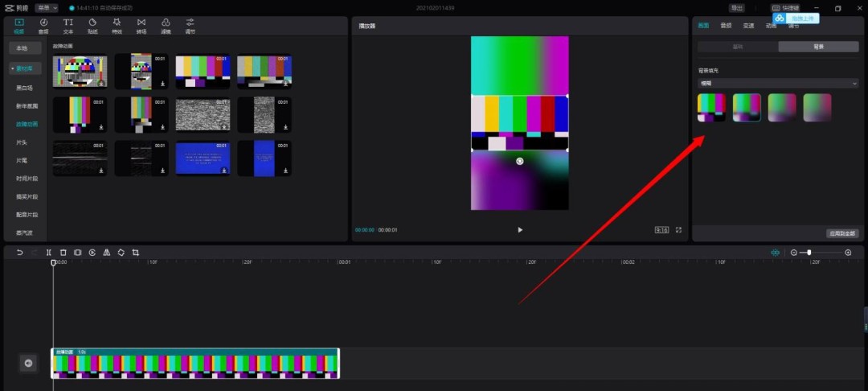Image resolution: width=868 pixels, height=391 pixels.
Task: Toggle the timeline snapping icon
Action: (775, 253)
